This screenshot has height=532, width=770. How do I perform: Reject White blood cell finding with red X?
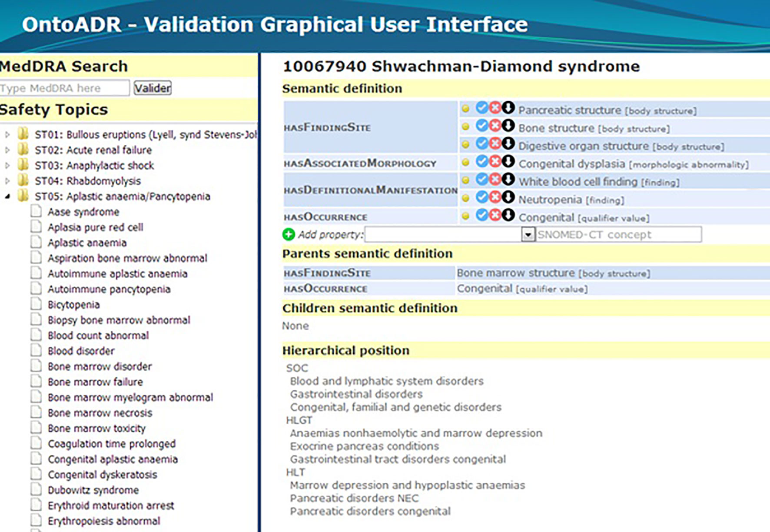495,179
